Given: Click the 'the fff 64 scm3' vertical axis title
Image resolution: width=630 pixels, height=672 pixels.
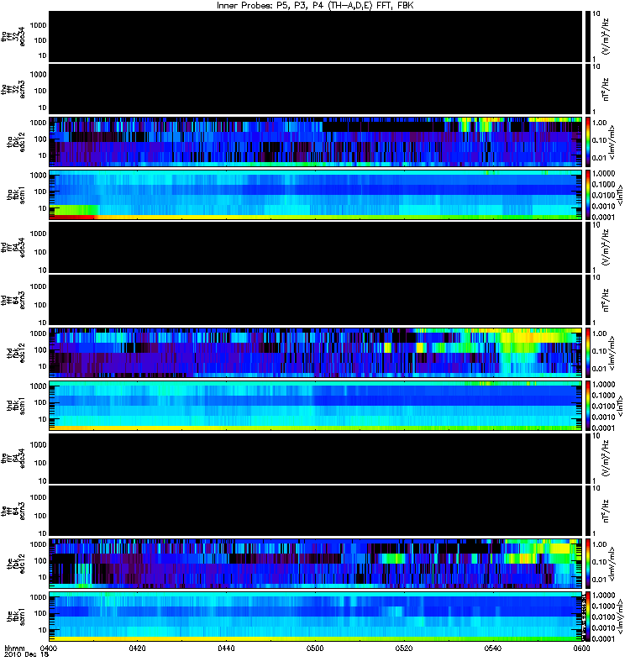Looking at the screenshot, I should click(x=13, y=511).
